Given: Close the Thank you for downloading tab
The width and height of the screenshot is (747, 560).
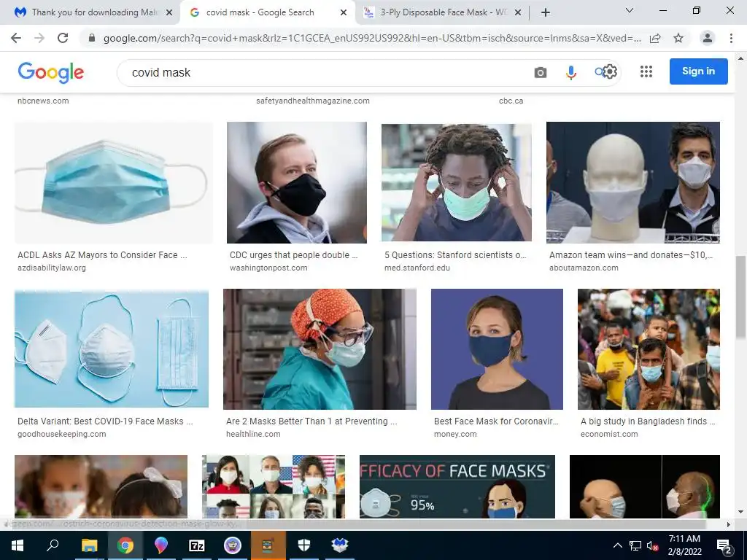Looking at the screenshot, I should tap(169, 13).
